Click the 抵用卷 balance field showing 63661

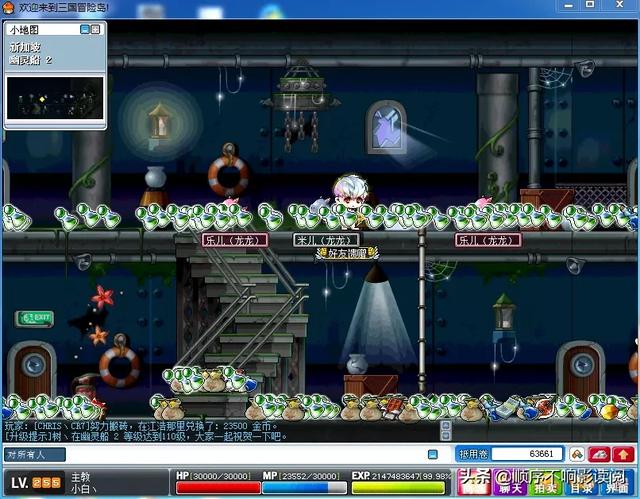[x=527, y=454]
